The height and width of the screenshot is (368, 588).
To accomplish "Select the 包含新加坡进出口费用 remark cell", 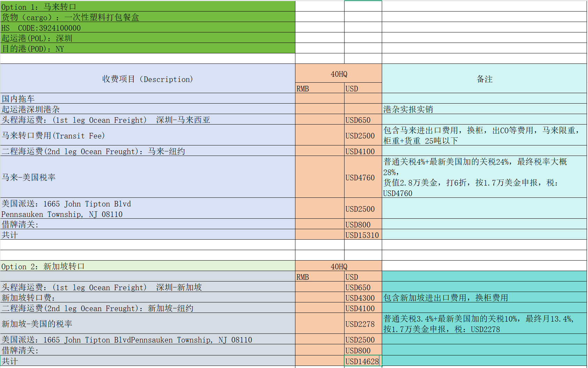I will [x=484, y=298].
